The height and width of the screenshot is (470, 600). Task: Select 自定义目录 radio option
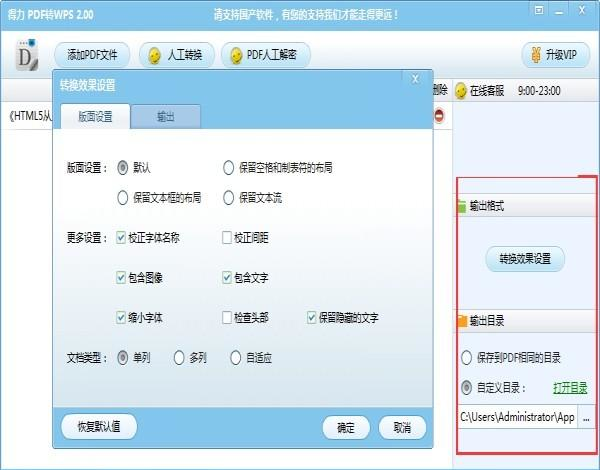click(x=466, y=388)
